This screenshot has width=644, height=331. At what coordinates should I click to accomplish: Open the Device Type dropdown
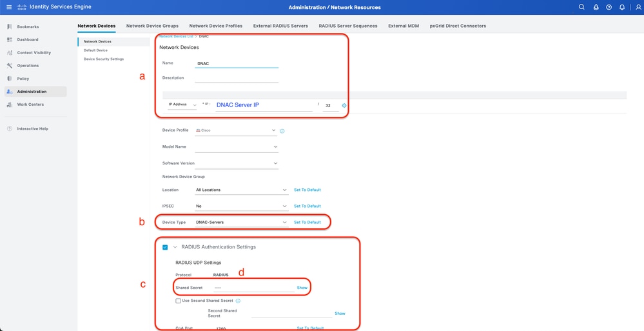[x=242, y=223]
